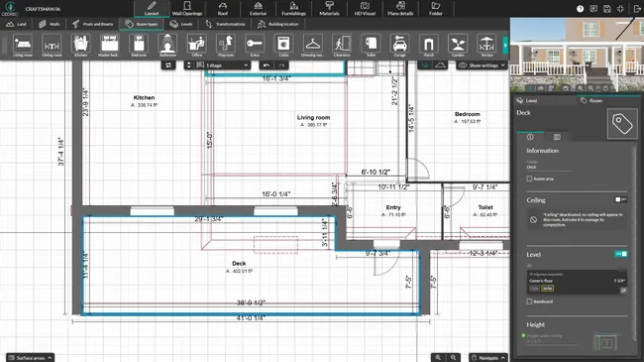Screen dimensions: 644x362
Task: Toggle the Level switch off
Action: point(620,254)
